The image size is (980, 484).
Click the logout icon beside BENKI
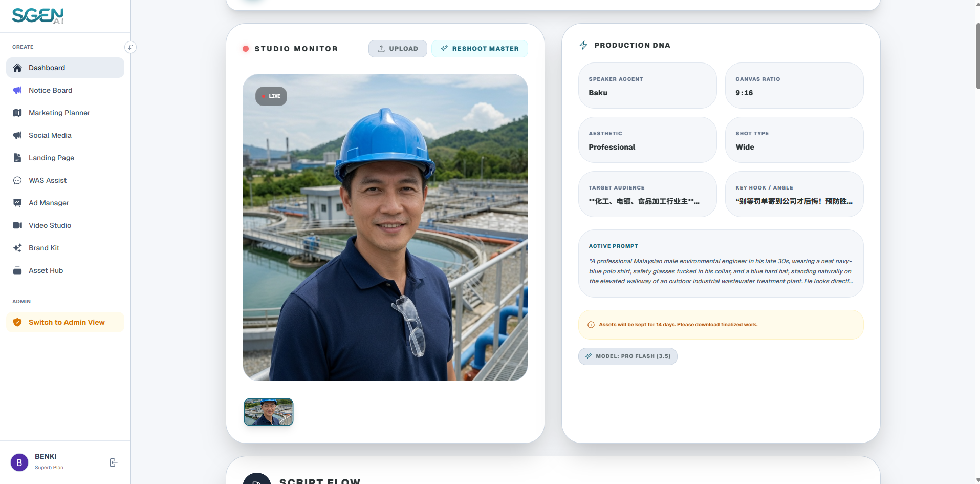[114, 462]
